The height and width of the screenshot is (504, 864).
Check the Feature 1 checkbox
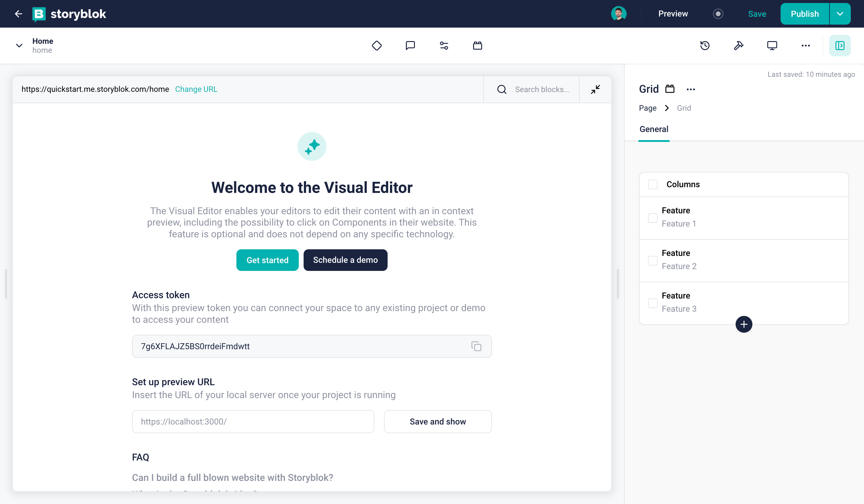point(652,218)
